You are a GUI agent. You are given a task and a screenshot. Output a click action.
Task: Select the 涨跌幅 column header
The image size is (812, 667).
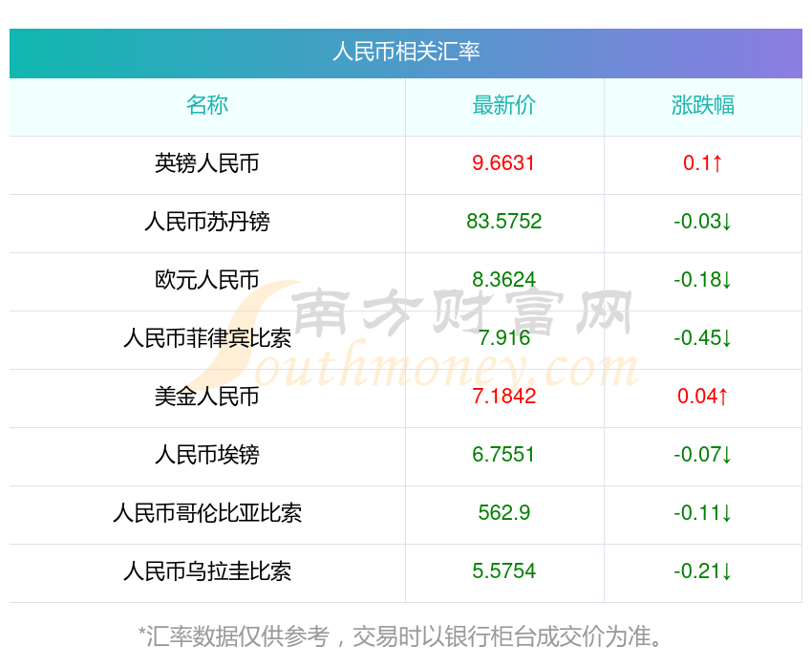click(x=703, y=105)
